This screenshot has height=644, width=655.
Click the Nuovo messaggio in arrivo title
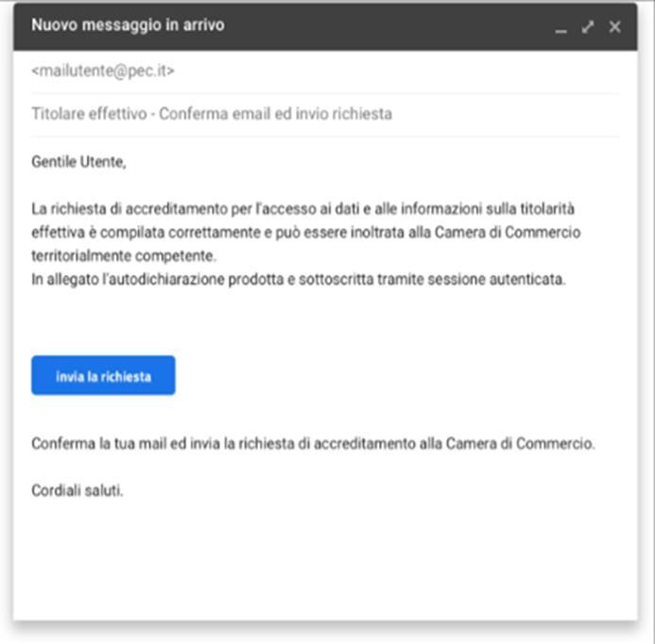[128, 26]
